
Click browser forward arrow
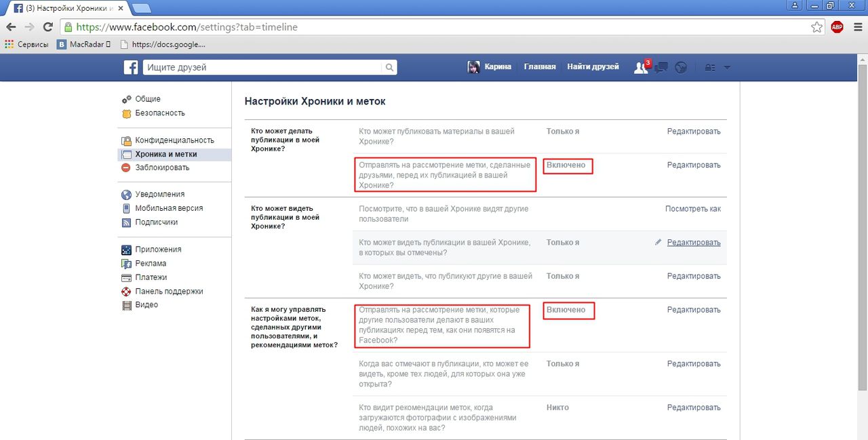click(x=29, y=27)
